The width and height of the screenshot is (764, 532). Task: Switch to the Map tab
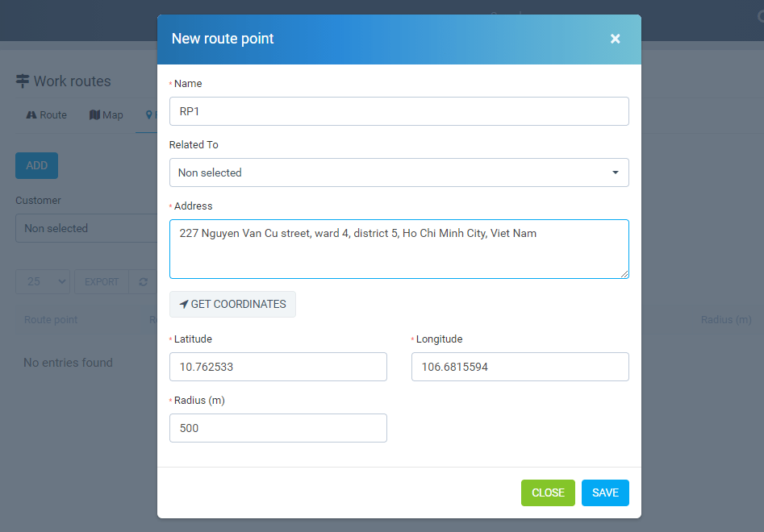coord(106,115)
